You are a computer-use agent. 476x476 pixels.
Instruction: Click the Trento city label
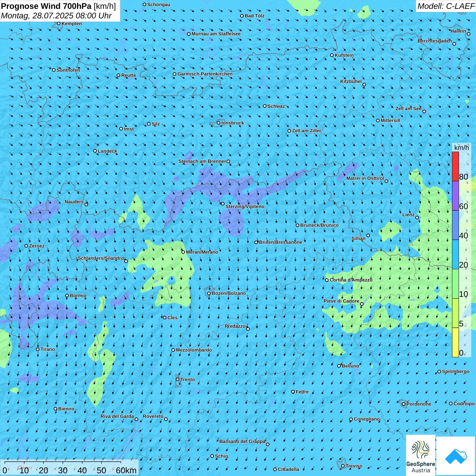188,379
